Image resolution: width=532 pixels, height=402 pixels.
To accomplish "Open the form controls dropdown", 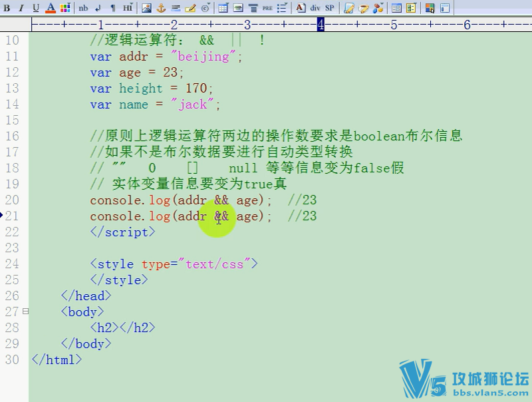I will [411, 8].
